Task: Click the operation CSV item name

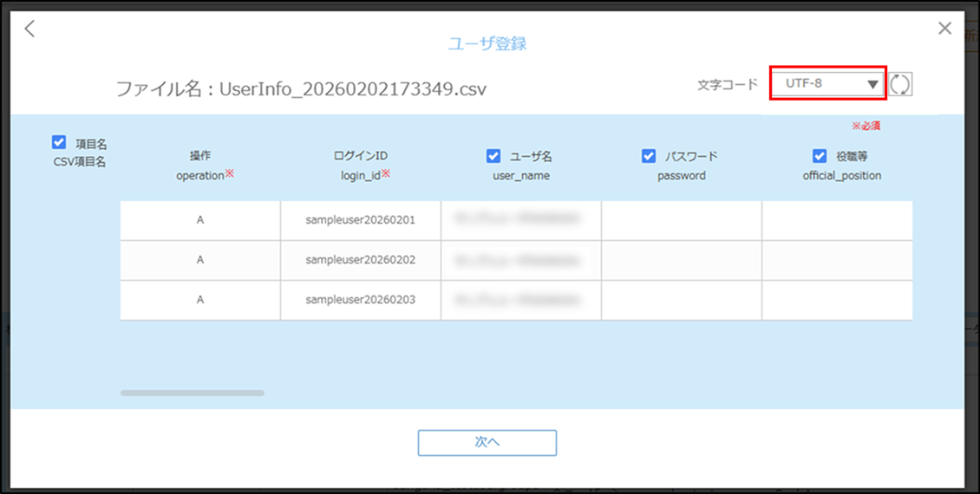Action: point(200,176)
